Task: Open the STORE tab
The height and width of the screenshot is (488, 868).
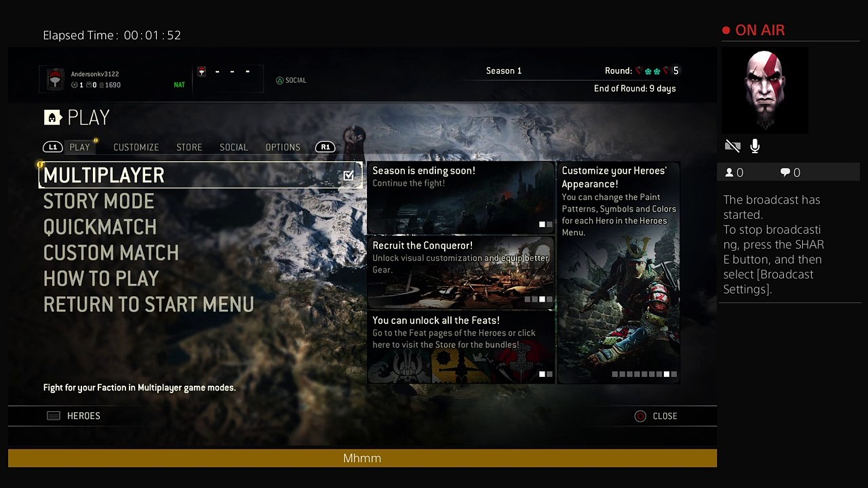Action: [189, 147]
